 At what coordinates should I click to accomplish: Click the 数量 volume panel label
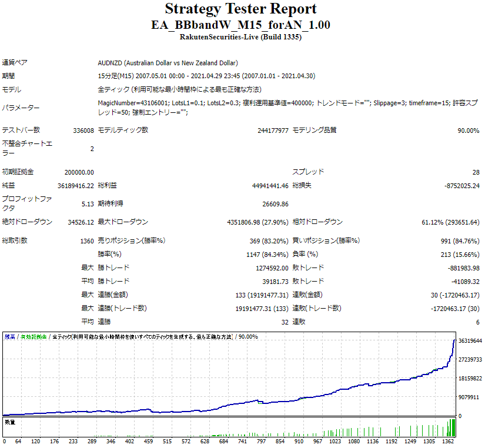point(10,422)
